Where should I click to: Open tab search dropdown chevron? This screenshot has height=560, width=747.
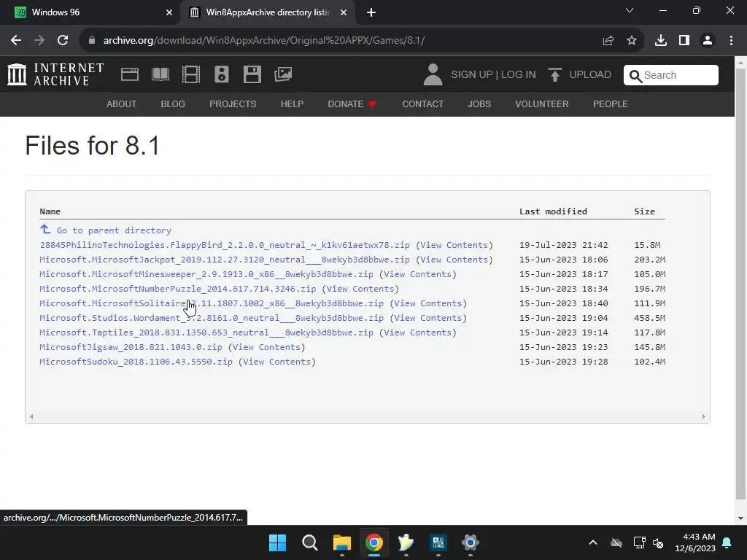630,10
